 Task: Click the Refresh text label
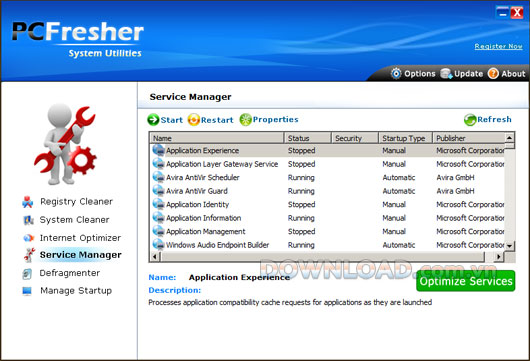(x=494, y=120)
